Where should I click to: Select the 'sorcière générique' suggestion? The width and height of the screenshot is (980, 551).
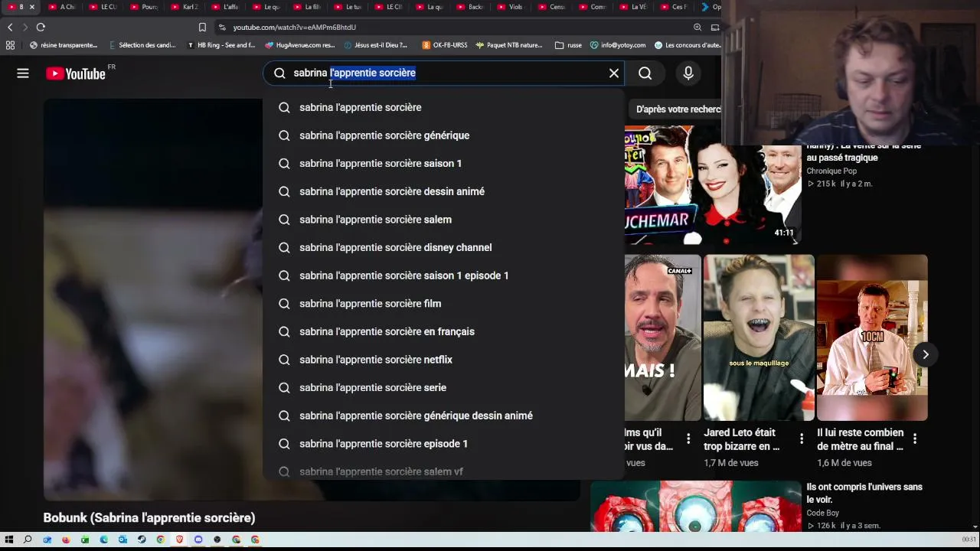[x=443, y=135]
